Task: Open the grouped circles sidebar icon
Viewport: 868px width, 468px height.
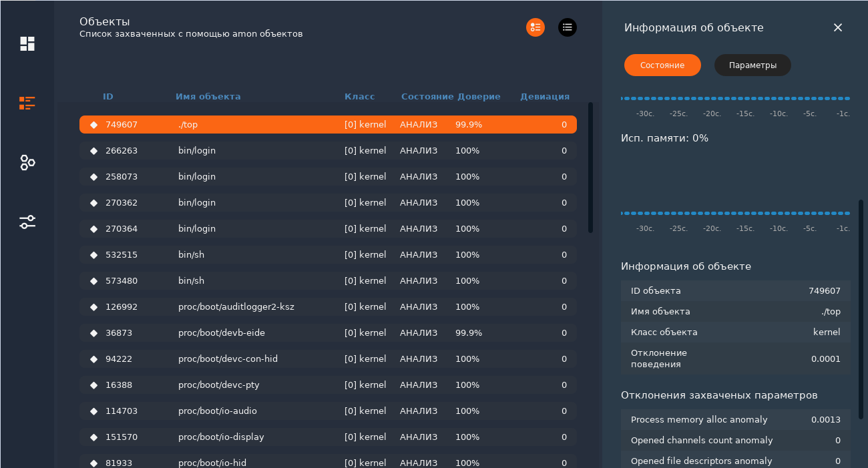Action: (x=27, y=162)
